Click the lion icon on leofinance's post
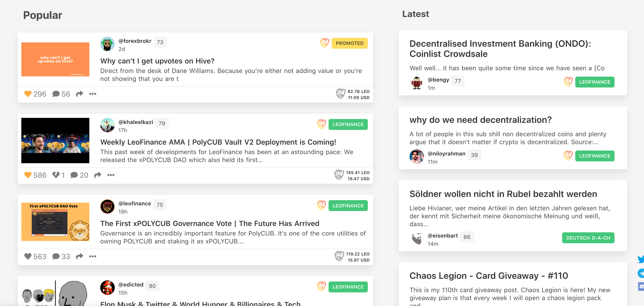This screenshot has height=306, width=644. tap(321, 205)
